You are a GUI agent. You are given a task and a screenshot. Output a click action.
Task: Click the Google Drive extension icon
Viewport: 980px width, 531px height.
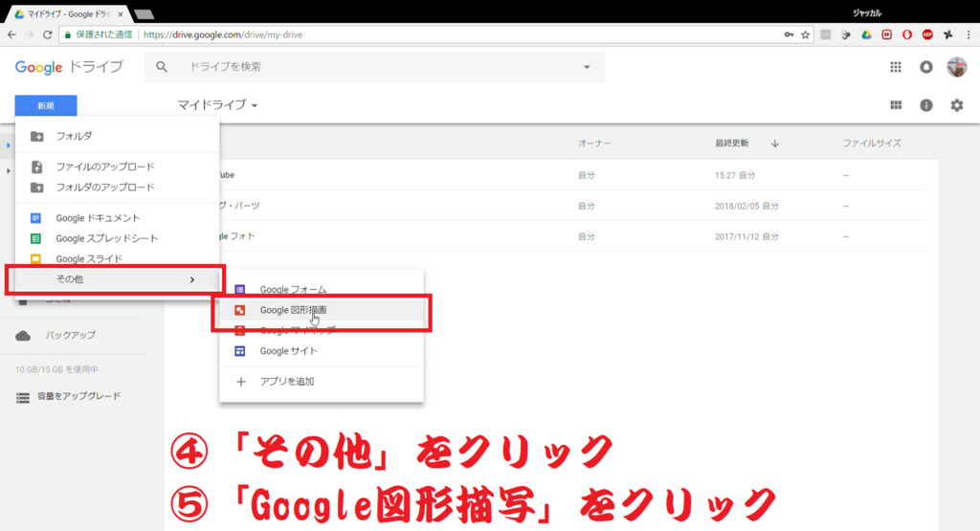866,35
